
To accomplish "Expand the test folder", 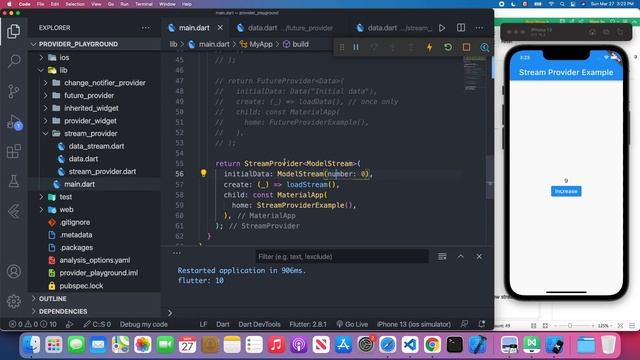I will 66,197.
